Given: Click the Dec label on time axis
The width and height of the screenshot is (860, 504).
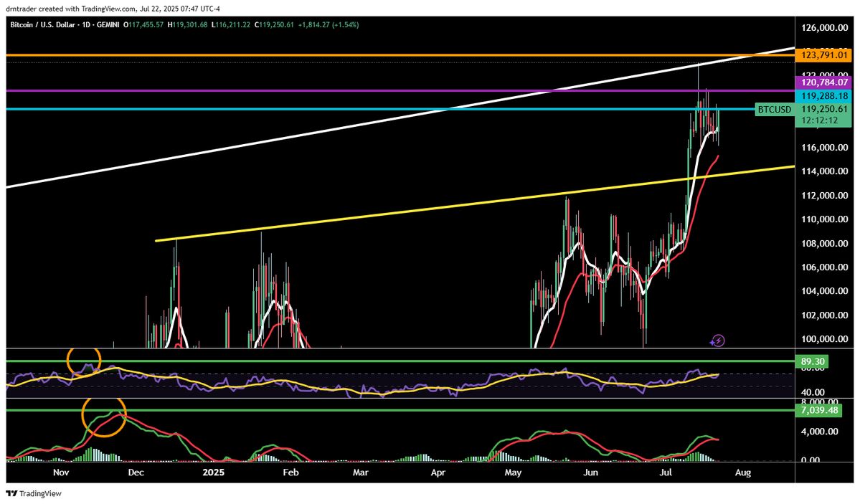Looking at the screenshot, I should 136,472.
